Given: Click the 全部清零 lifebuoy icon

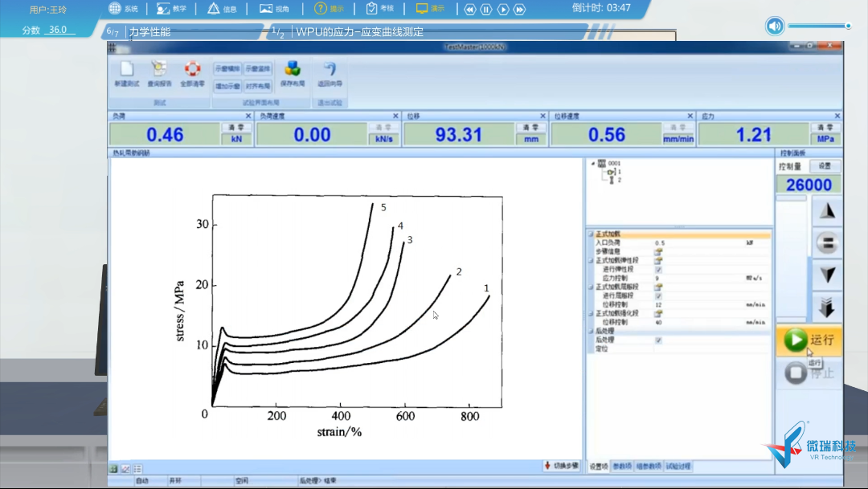Looking at the screenshot, I should 192,69.
